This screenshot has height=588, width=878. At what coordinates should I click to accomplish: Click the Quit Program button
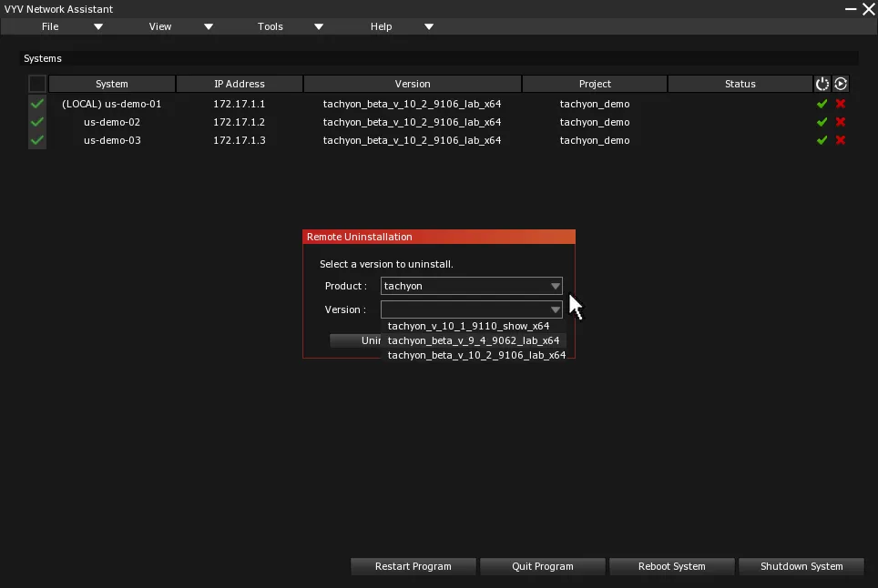pyautogui.click(x=543, y=566)
